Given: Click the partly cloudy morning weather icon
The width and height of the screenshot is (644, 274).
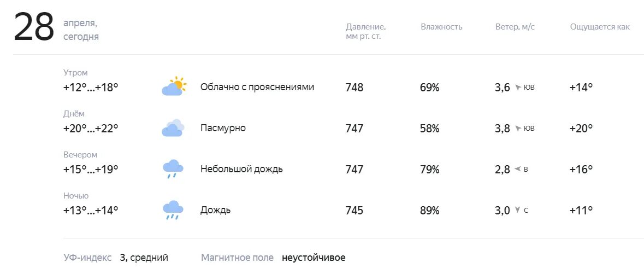Looking at the screenshot, I should click(174, 86).
